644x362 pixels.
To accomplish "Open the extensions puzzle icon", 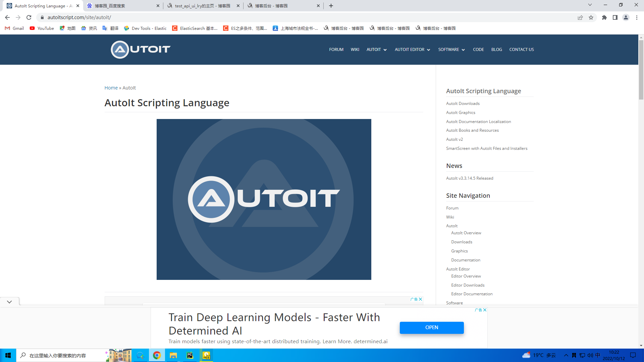I will [x=604, y=17].
